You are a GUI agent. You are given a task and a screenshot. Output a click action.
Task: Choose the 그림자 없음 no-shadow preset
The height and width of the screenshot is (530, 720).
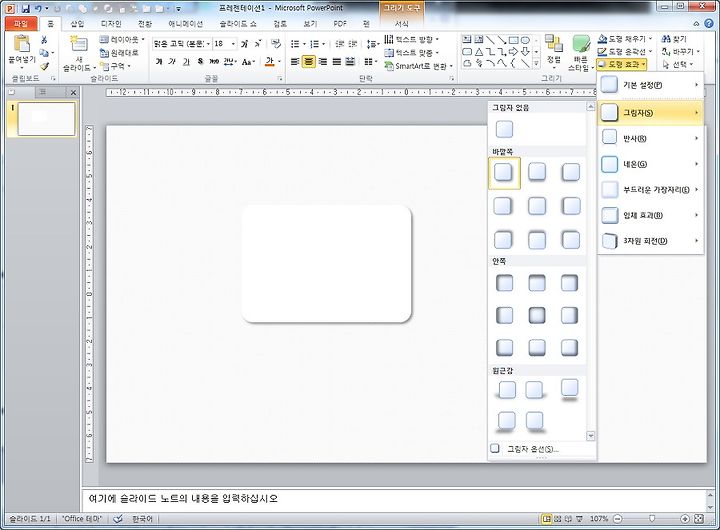coord(504,129)
